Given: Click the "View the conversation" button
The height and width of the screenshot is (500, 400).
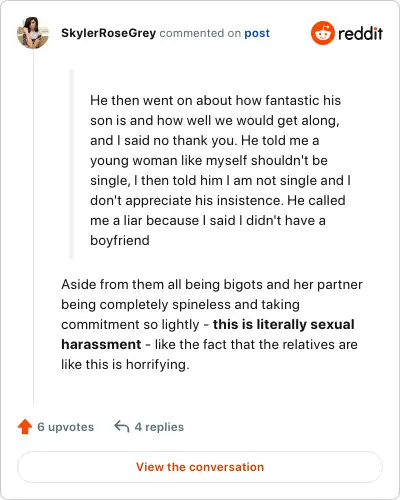Looking at the screenshot, I should (x=200, y=467).
